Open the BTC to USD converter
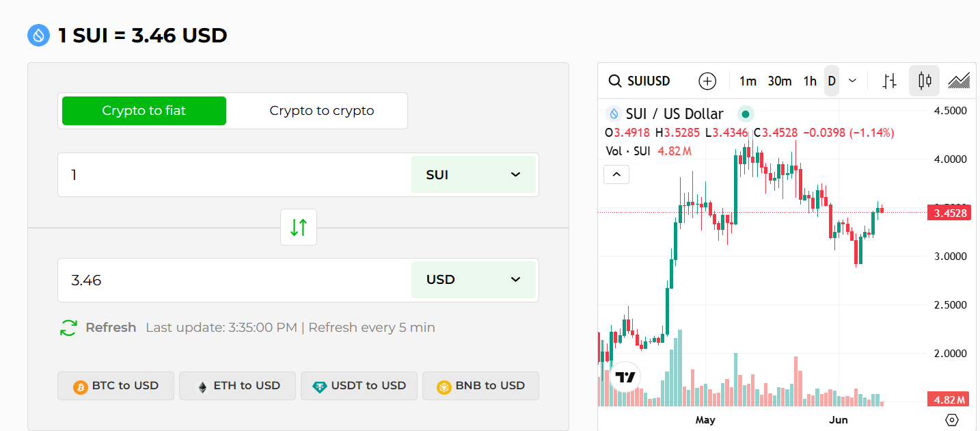The height and width of the screenshot is (431, 980). (115, 385)
